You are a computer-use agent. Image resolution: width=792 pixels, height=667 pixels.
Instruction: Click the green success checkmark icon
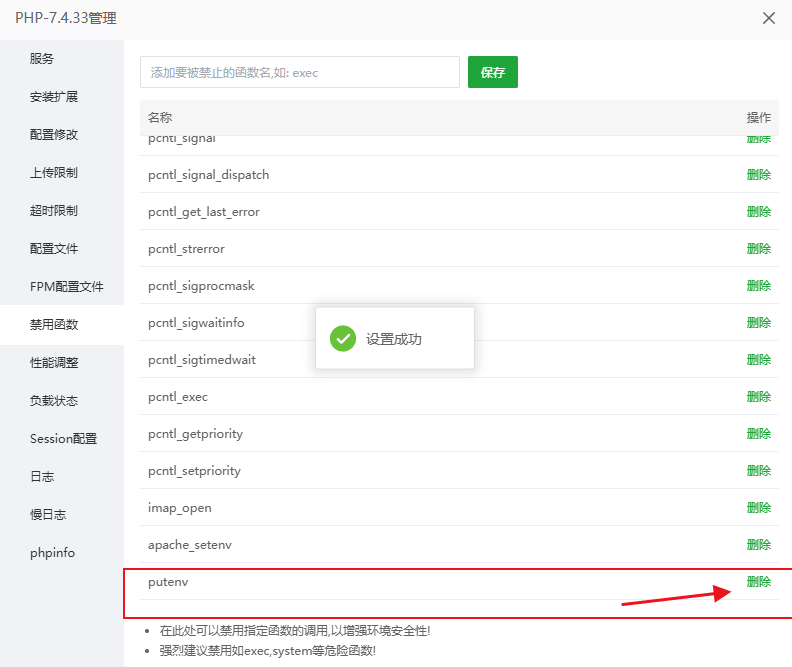[343, 338]
